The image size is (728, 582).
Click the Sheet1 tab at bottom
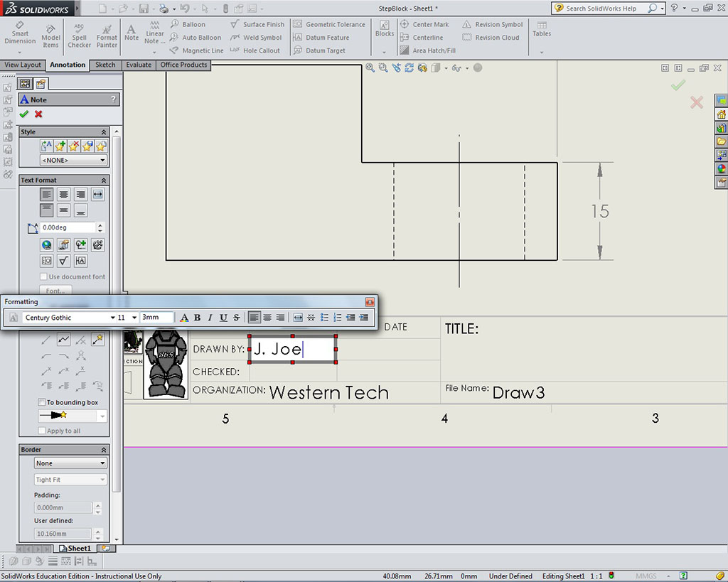(x=75, y=549)
